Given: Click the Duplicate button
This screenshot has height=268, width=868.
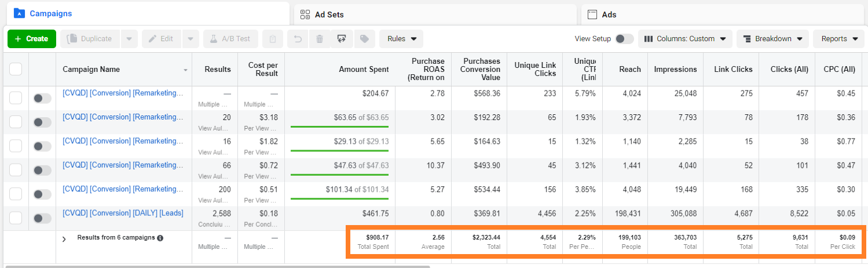Looking at the screenshot, I should [x=90, y=39].
